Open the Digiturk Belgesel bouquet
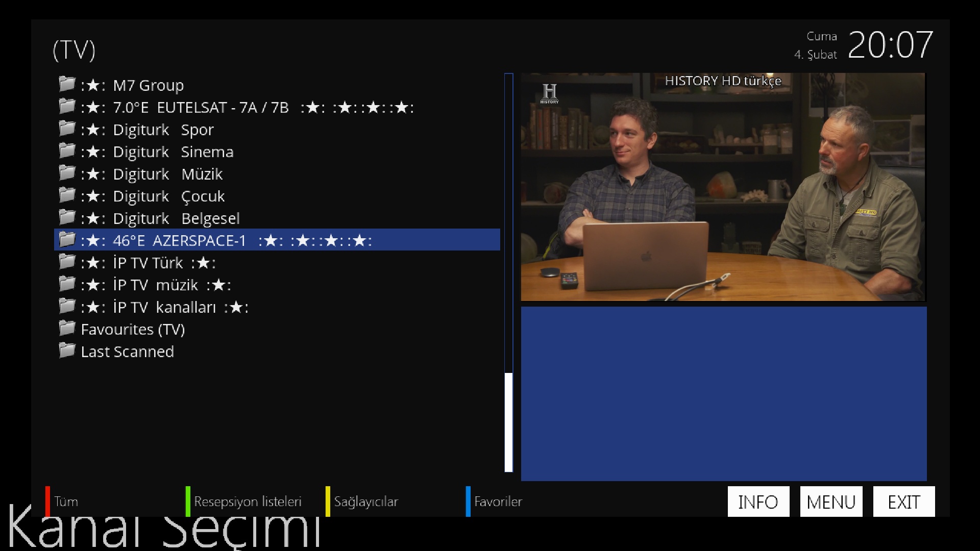The height and width of the screenshot is (551, 980). (277, 218)
